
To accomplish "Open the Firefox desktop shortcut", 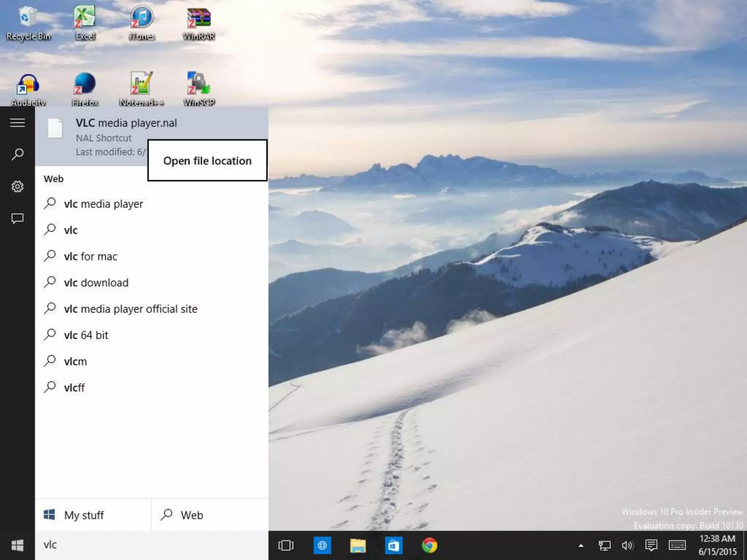I will pos(85,89).
